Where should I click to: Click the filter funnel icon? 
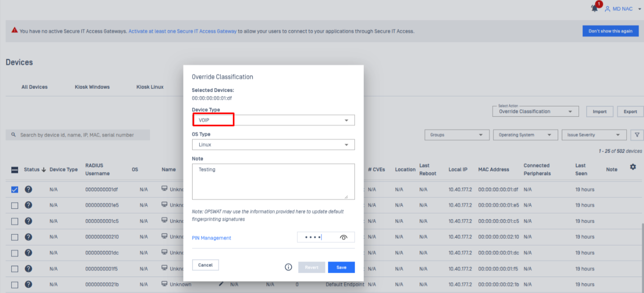[636, 135]
